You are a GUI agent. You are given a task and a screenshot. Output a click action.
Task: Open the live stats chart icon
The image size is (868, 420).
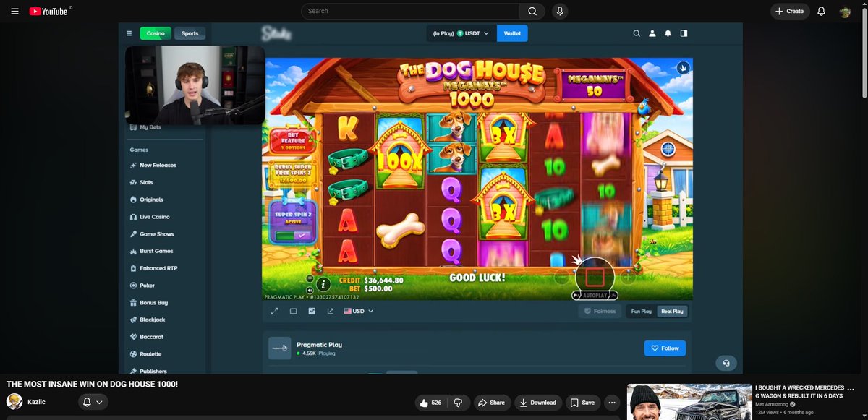coord(312,311)
